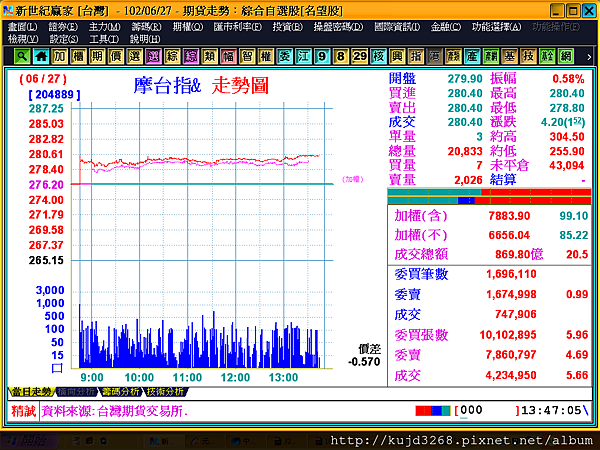The width and height of the screenshot is (600, 450).
Task: Select the red 幅 toolbar icon
Action: 228,56
